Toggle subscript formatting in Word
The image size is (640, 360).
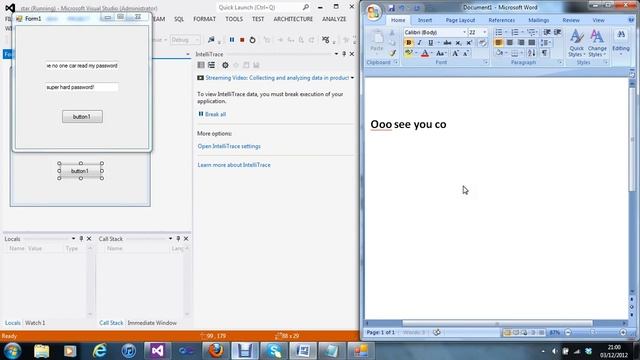click(x=458, y=43)
